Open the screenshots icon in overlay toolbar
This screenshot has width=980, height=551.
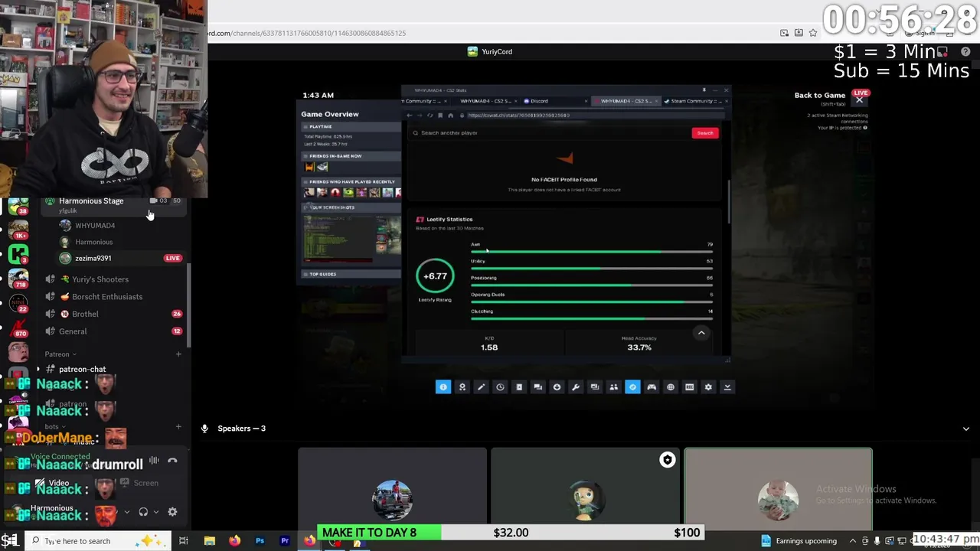[594, 387]
